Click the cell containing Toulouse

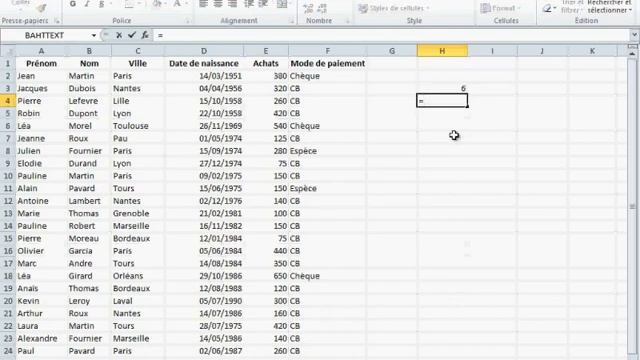tap(138, 126)
